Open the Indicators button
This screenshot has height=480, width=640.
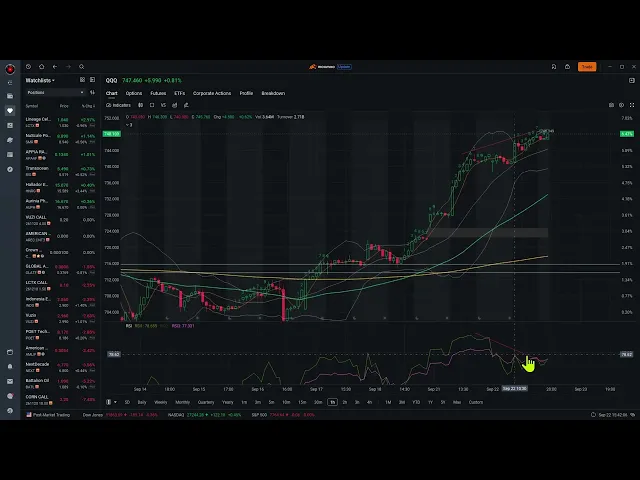tap(118, 105)
